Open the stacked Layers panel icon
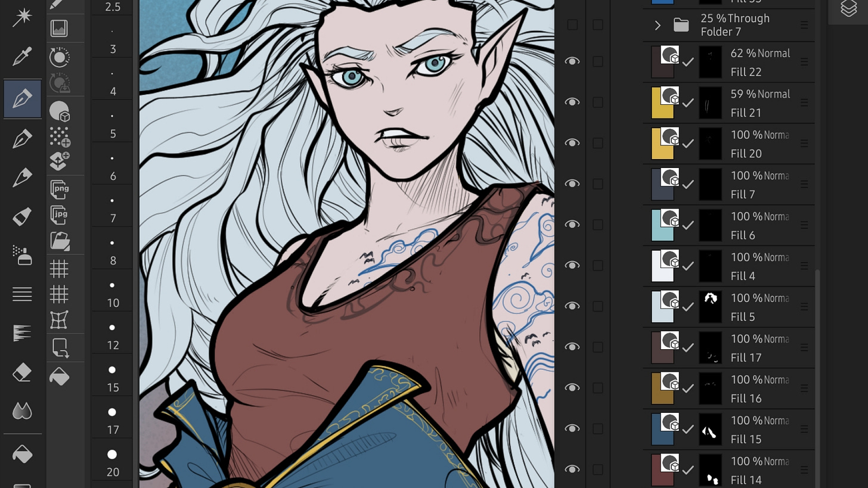The width and height of the screenshot is (868, 488). [848, 8]
